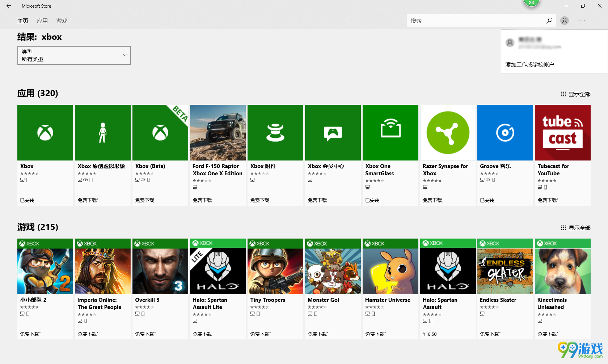Click 添加工作或学校帐户 in account flyout
Screen dimensions: 608x364
point(529,65)
